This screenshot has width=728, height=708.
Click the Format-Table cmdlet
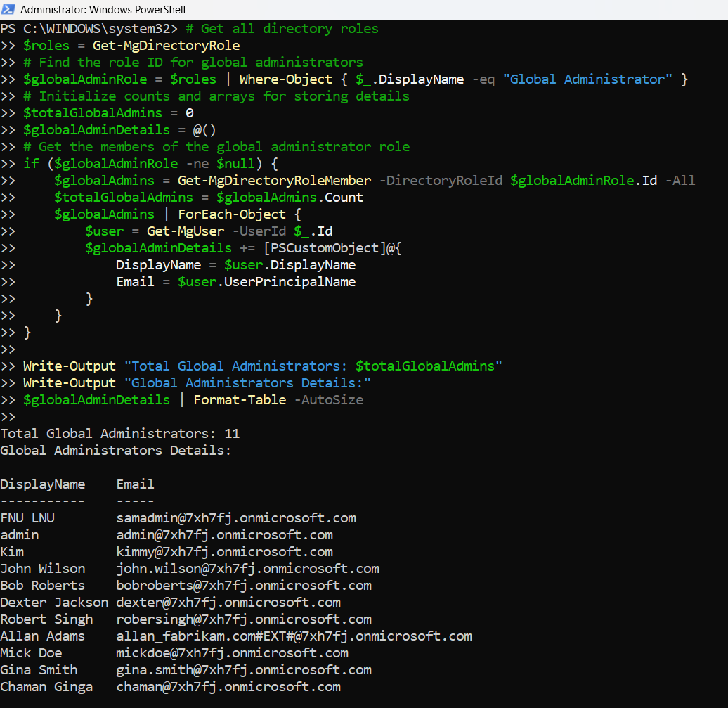(x=240, y=400)
